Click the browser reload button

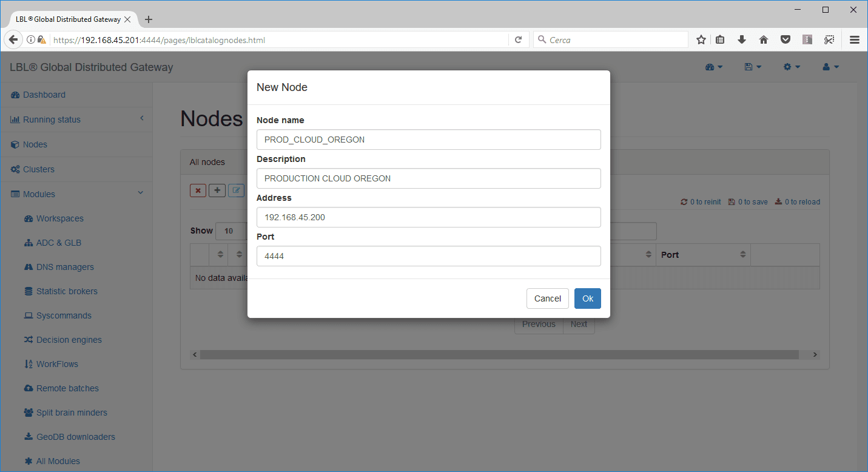(x=518, y=39)
